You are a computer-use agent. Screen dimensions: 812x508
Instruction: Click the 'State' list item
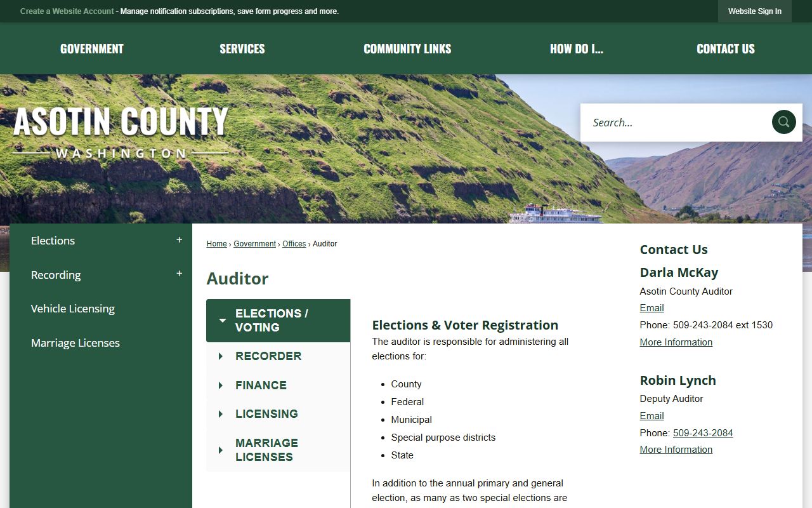pyautogui.click(x=402, y=455)
